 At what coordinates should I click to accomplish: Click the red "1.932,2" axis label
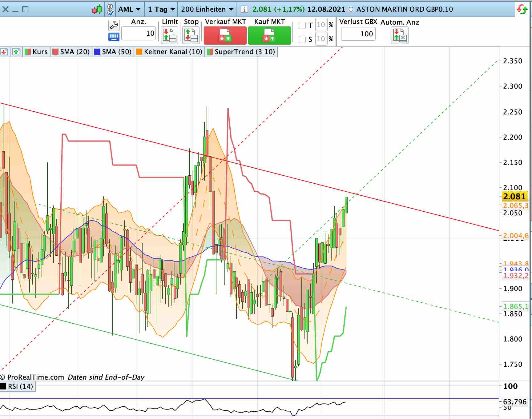(x=515, y=276)
